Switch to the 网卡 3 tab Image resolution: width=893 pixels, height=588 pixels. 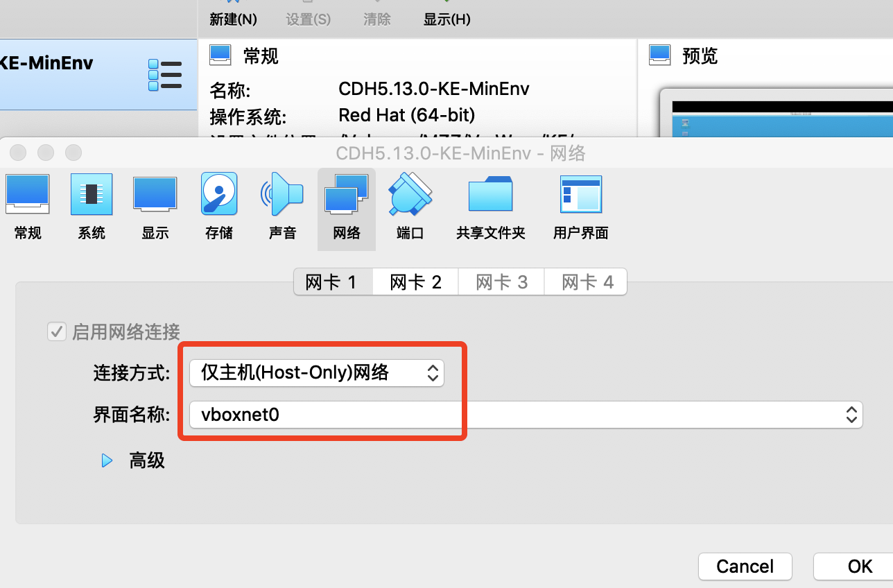click(x=501, y=282)
